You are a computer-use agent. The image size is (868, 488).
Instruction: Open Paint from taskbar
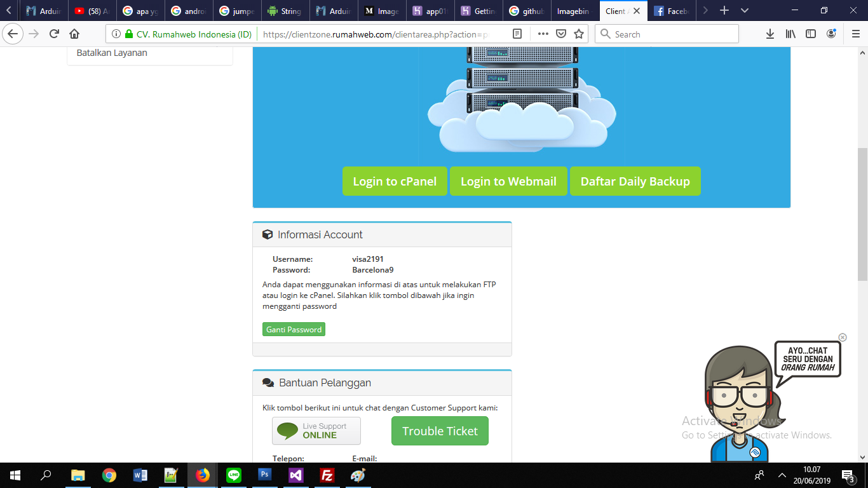(358, 475)
